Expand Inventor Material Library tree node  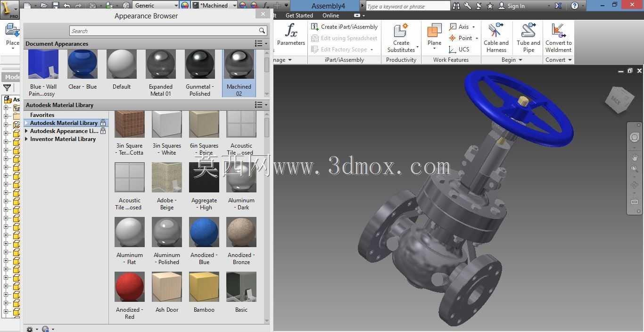pyautogui.click(x=26, y=139)
